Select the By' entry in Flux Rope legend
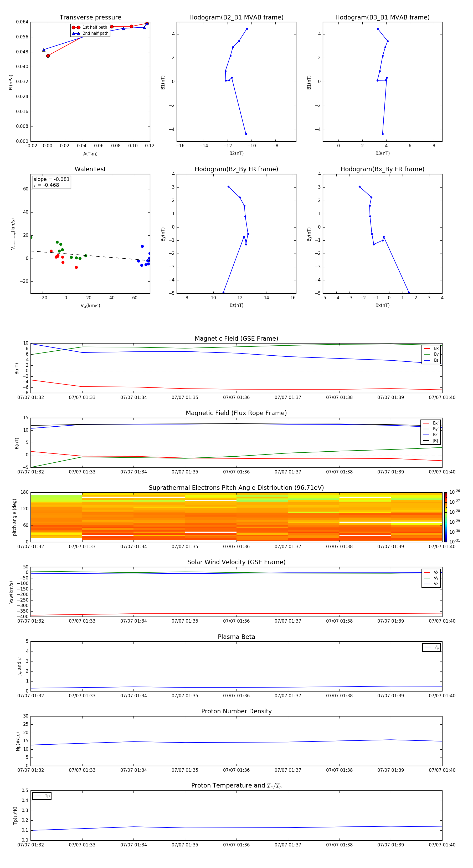This screenshot has height=868, width=473. (431, 429)
